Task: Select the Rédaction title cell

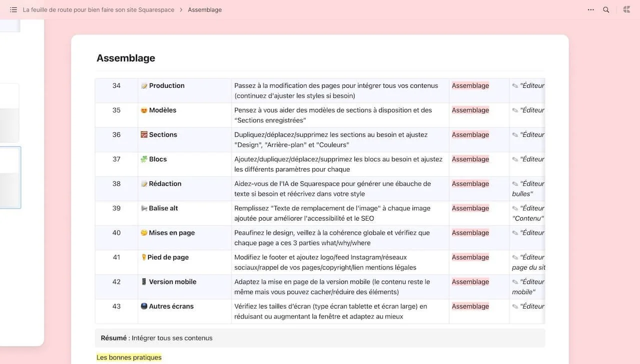Action: [184, 189]
